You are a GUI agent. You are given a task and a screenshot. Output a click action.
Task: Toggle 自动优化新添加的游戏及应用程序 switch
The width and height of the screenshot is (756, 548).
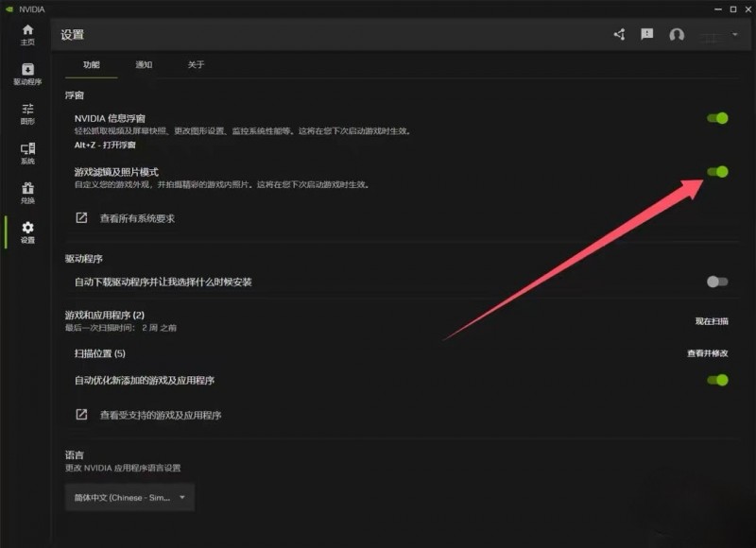[x=717, y=380]
